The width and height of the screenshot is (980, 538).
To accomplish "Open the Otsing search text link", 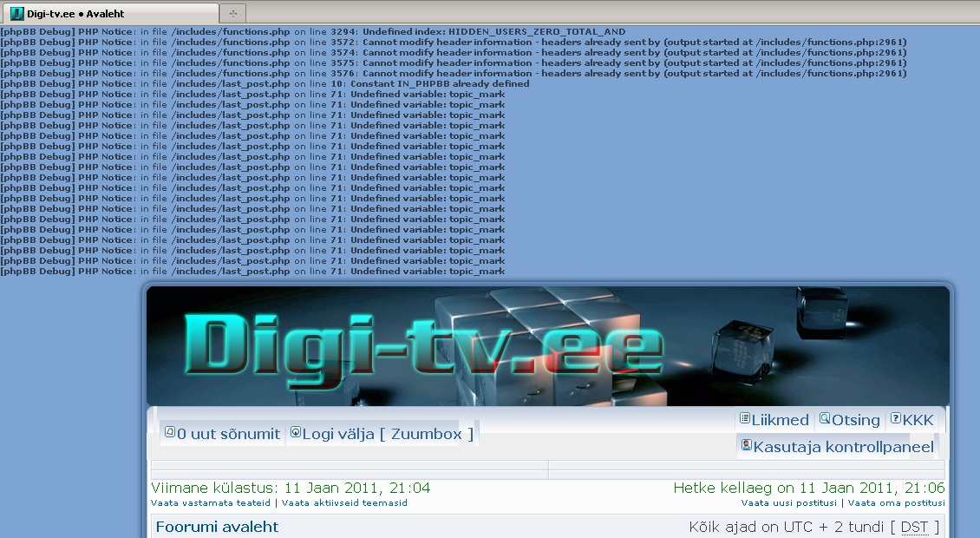I will click(856, 420).
